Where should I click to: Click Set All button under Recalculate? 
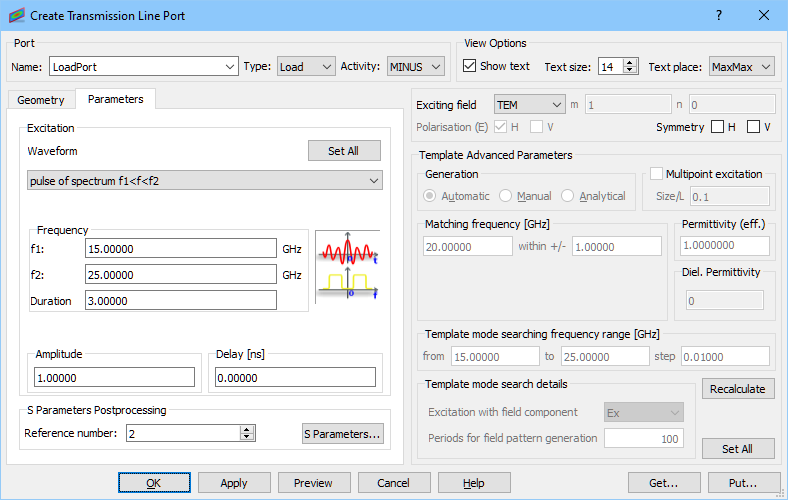[738, 449]
